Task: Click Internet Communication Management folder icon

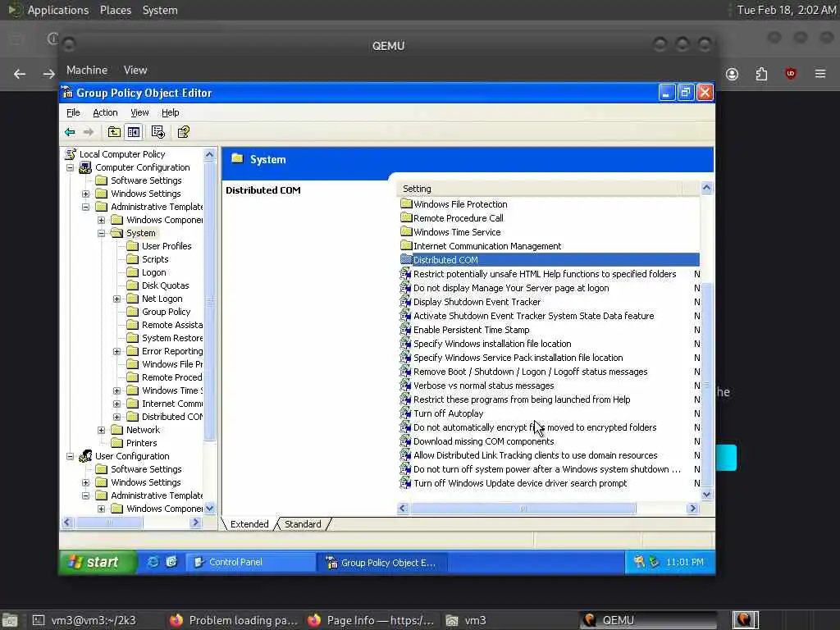Action: coord(406,245)
